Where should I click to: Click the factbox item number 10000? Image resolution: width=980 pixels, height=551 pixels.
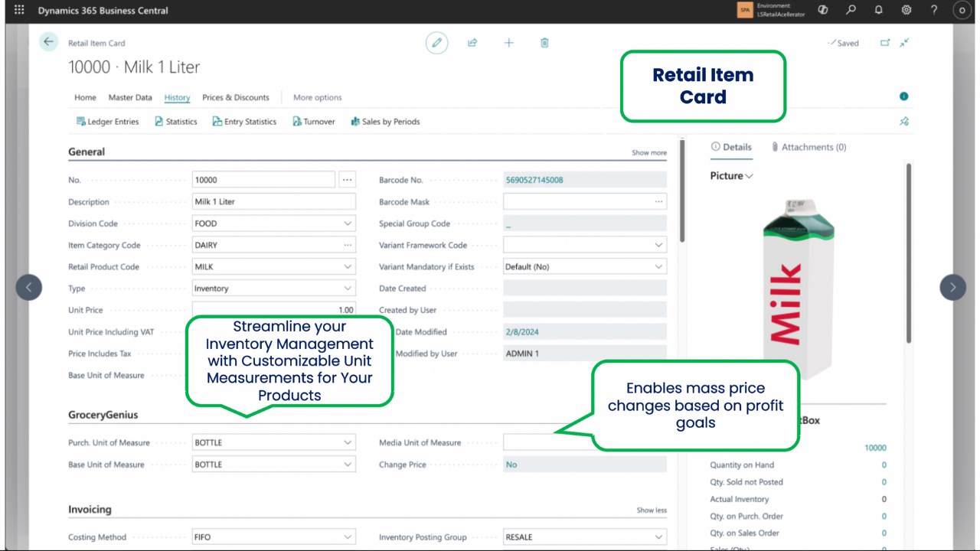875,448
